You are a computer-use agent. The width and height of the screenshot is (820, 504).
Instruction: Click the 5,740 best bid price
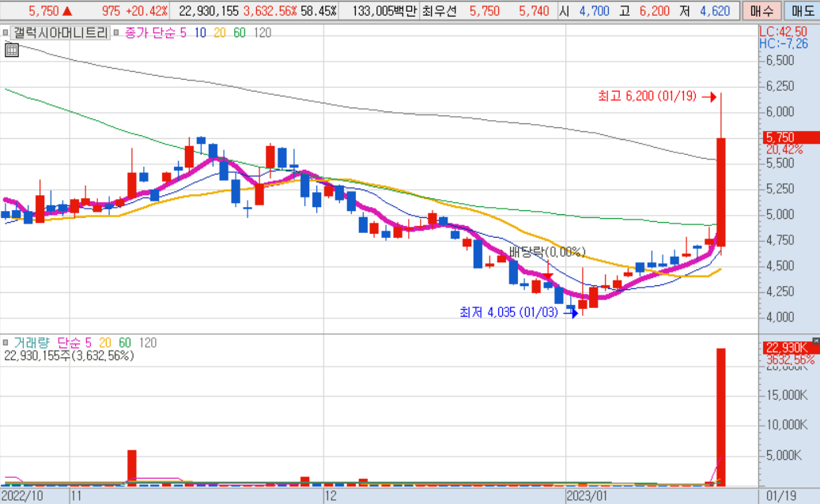[x=534, y=11]
